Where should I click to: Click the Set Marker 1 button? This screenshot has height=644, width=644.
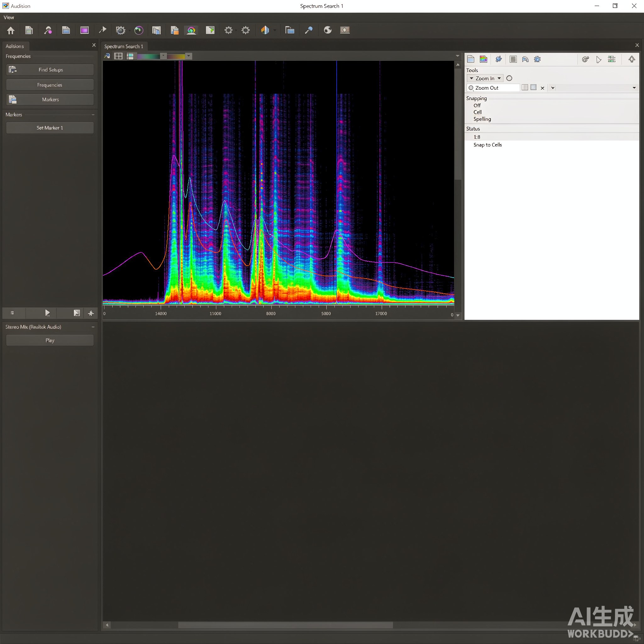50,128
